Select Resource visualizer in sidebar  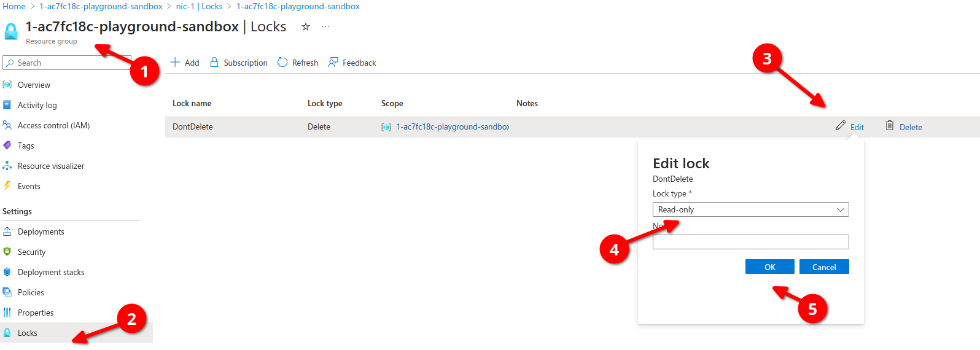51,166
